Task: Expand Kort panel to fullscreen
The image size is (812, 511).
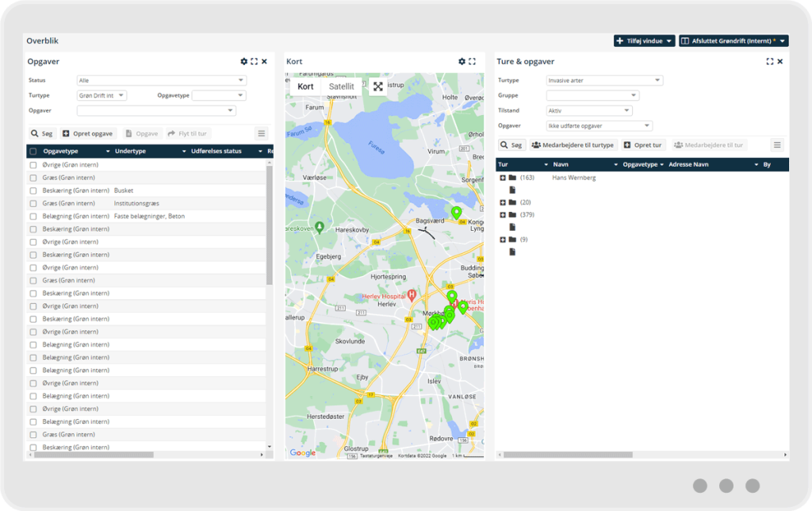Action: pyautogui.click(x=473, y=61)
